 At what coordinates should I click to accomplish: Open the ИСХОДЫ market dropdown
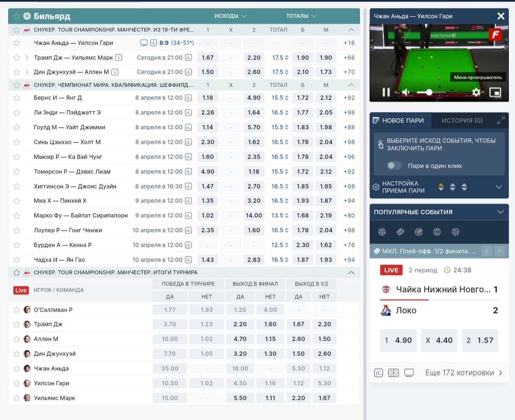pyautogui.click(x=230, y=16)
